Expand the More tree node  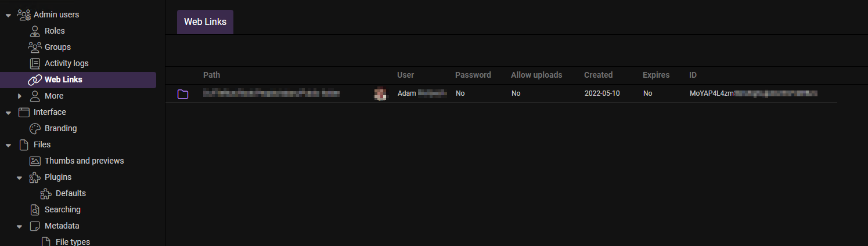tap(19, 96)
